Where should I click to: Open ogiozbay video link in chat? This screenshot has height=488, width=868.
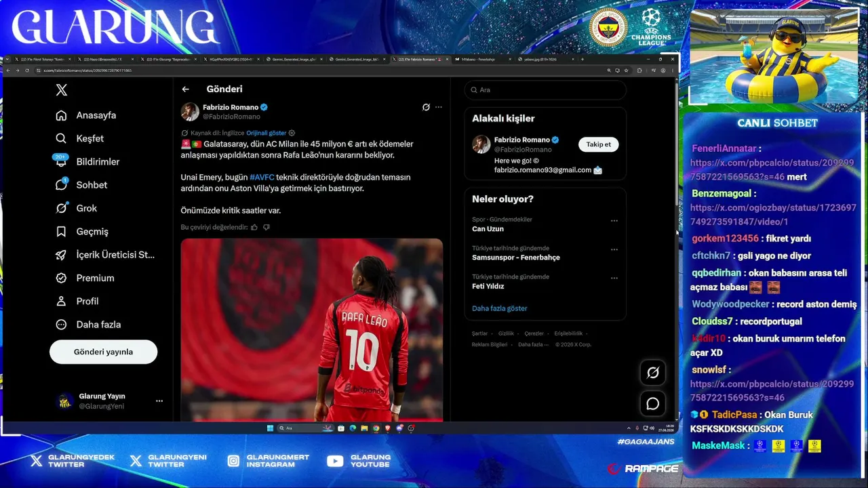[774, 214]
